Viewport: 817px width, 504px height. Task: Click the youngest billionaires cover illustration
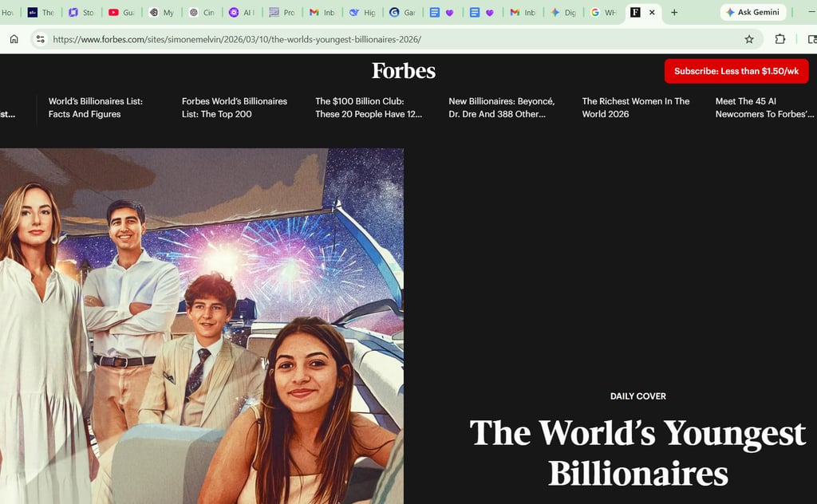[201, 325]
